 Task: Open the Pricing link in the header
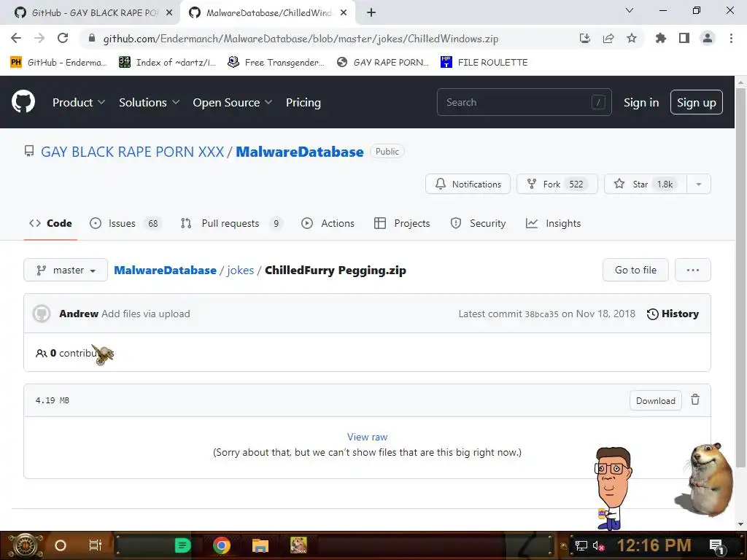point(303,102)
